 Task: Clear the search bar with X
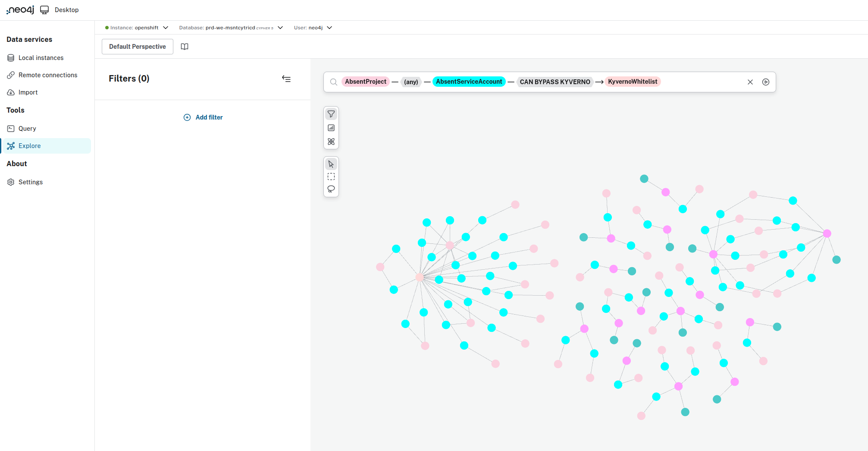click(x=750, y=82)
